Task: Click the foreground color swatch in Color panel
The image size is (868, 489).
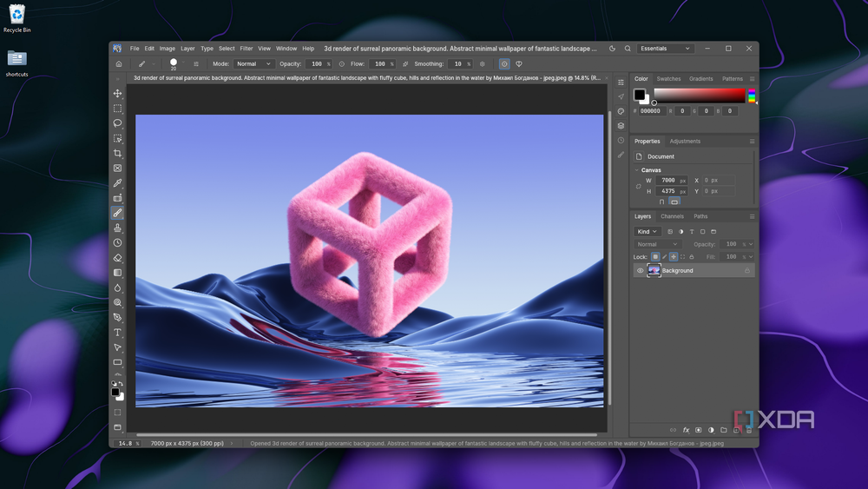Action: click(640, 95)
